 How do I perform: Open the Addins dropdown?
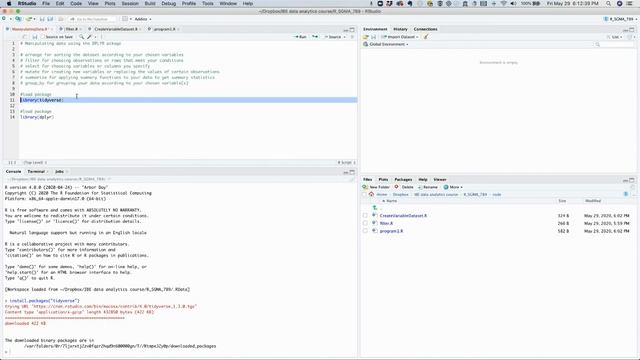[x=143, y=19]
